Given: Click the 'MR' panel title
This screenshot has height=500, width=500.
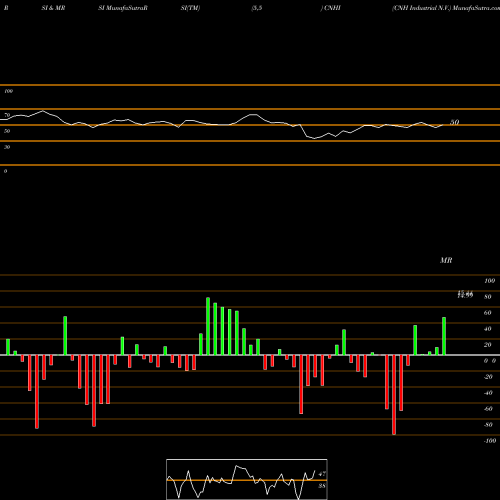Looking at the screenshot, I should tap(446, 260).
